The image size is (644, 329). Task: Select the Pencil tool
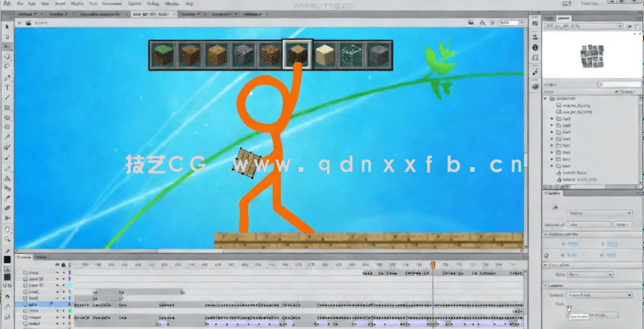click(7, 137)
